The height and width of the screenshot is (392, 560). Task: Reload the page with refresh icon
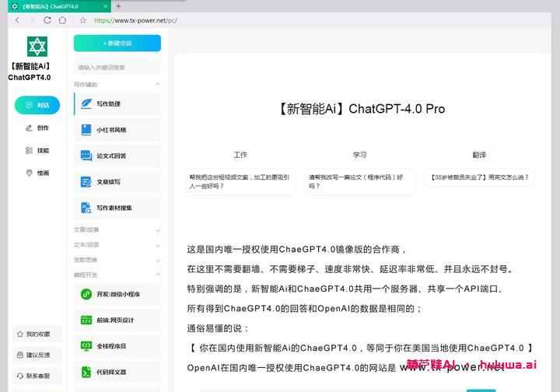[x=47, y=20]
